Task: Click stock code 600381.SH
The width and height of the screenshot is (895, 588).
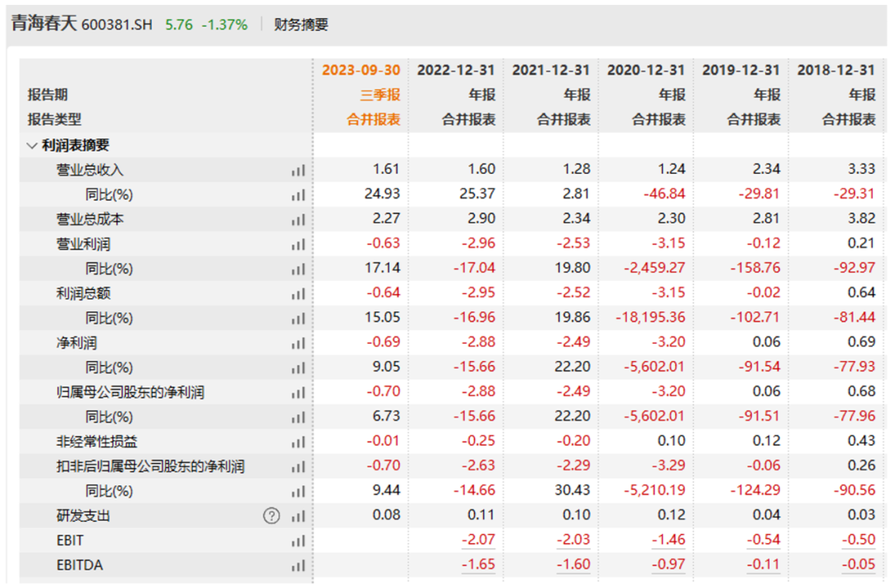Action: pyautogui.click(x=117, y=25)
